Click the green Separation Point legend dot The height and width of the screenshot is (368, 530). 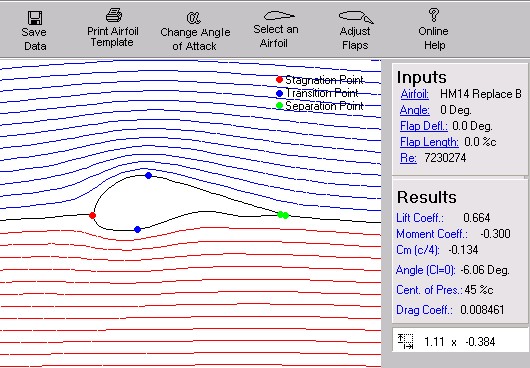[x=279, y=106]
